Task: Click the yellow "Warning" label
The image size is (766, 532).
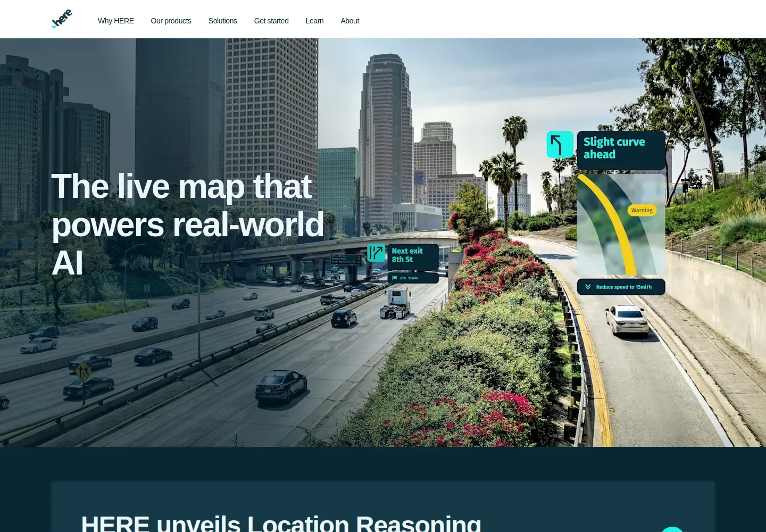Action: (642, 210)
